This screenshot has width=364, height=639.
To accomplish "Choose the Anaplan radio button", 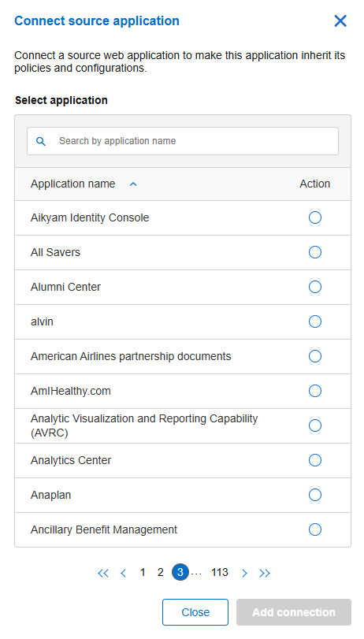I will pyautogui.click(x=314, y=495).
